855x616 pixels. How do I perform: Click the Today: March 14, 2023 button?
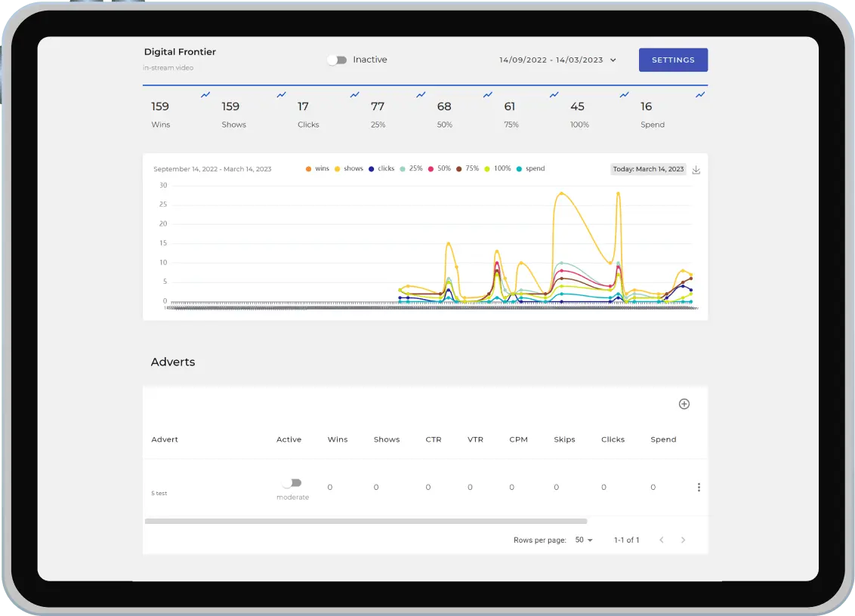[x=648, y=169]
